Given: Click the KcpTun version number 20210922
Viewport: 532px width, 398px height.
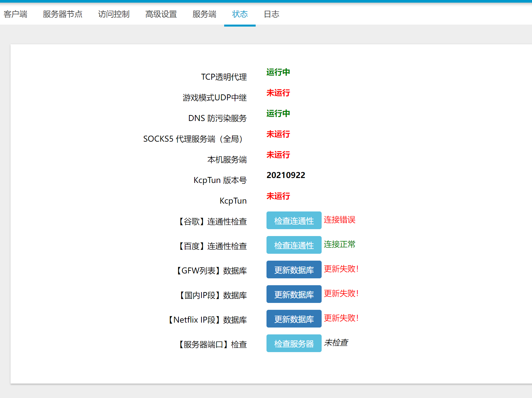Looking at the screenshot, I should [x=286, y=175].
